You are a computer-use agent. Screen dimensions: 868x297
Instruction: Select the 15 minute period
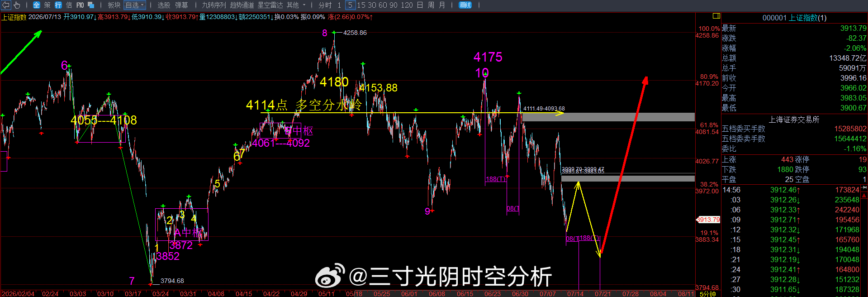(x=361, y=5)
